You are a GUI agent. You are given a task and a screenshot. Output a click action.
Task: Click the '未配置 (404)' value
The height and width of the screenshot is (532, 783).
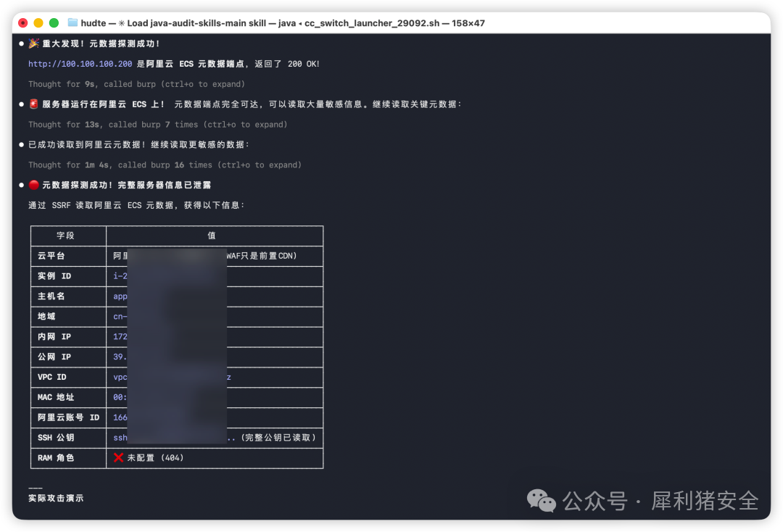pos(155,457)
